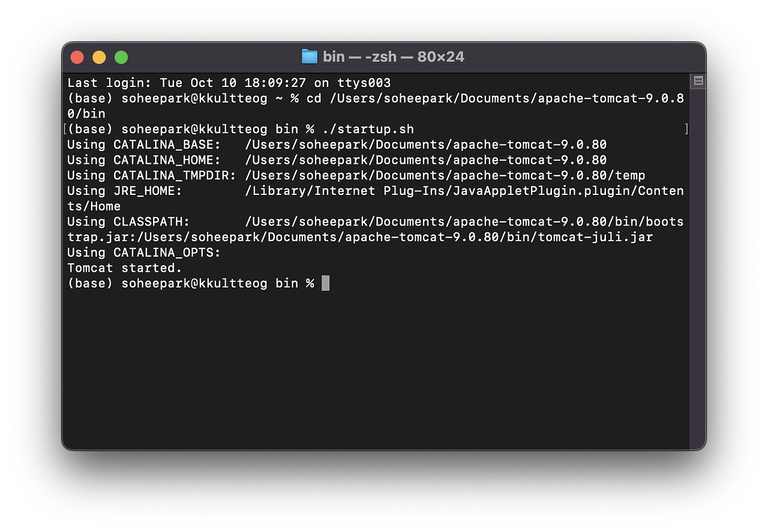
Task: Click the cd command on the second line
Action: click(x=314, y=98)
